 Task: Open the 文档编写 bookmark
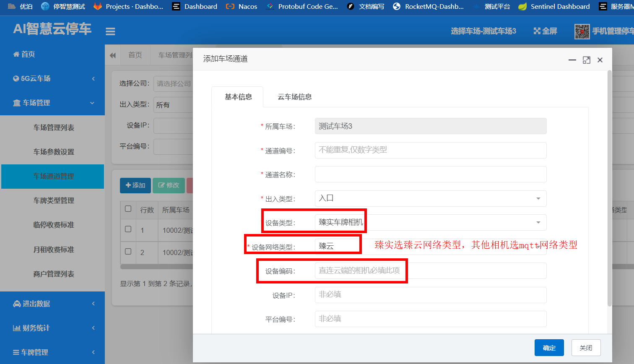tap(365, 6)
